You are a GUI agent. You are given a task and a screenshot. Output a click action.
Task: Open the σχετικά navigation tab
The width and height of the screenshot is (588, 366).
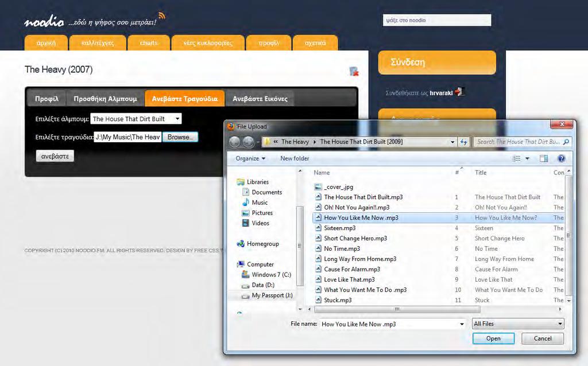pos(315,42)
